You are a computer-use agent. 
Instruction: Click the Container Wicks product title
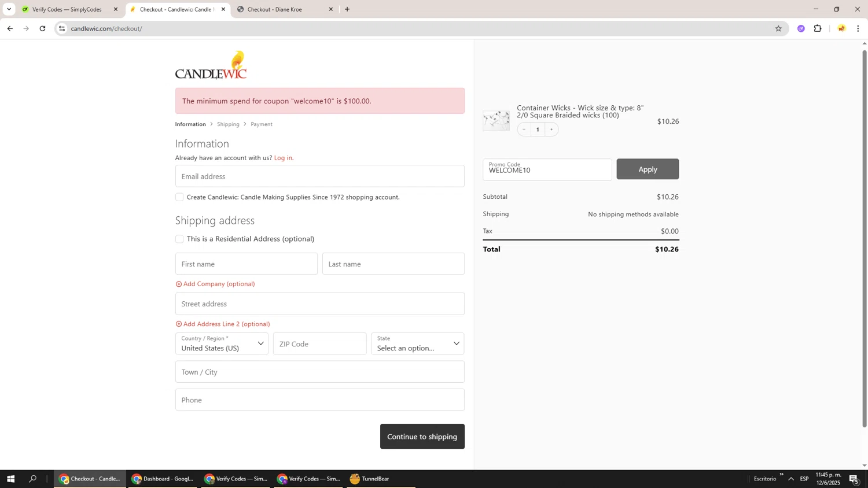point(580,112)
